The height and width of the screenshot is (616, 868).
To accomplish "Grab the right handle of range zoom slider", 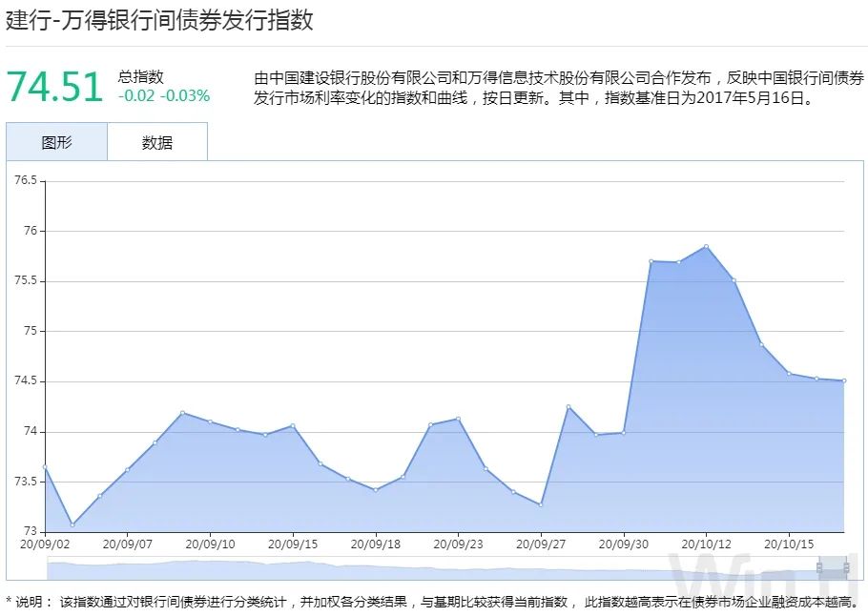I will [846, 568].
